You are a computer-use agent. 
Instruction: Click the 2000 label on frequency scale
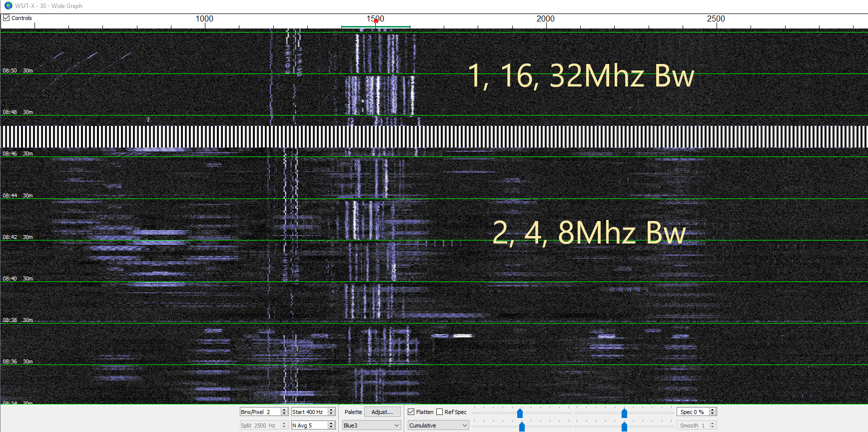[545, 18]
